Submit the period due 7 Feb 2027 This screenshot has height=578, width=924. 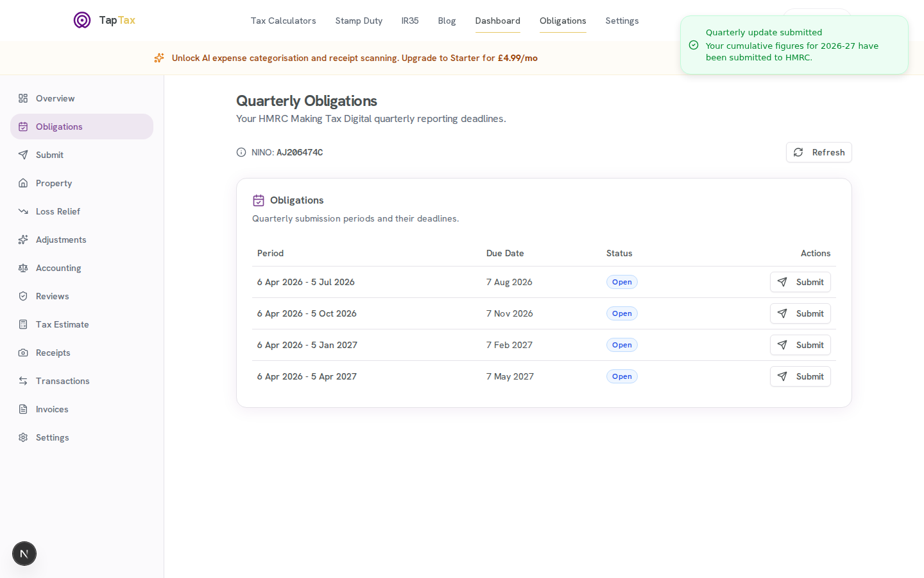tap(800, 345)
